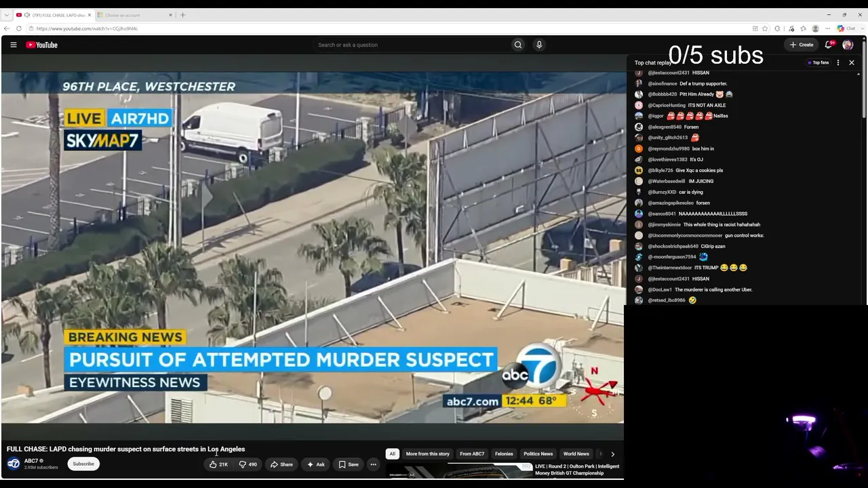Click the Share button
868x488 pixels.
(281, 464)
